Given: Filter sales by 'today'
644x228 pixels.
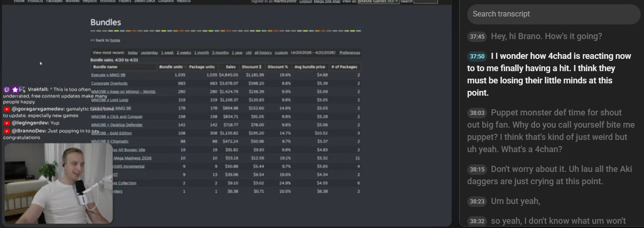Looking at the screenshot, I should 132,53.
